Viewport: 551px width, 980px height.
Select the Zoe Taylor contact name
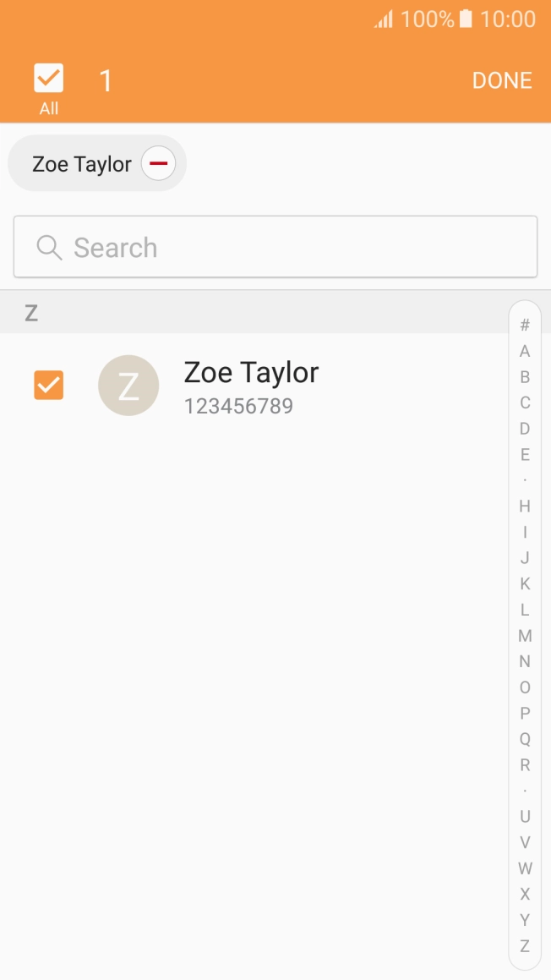pos(251,373)
